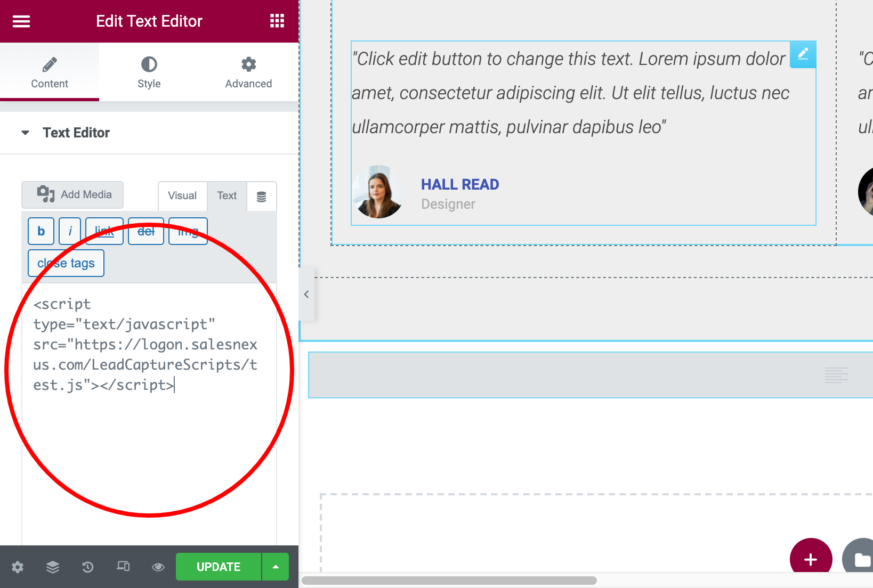Insert italic tag with i button
This screenshot has height=588, width=873.
70,231
